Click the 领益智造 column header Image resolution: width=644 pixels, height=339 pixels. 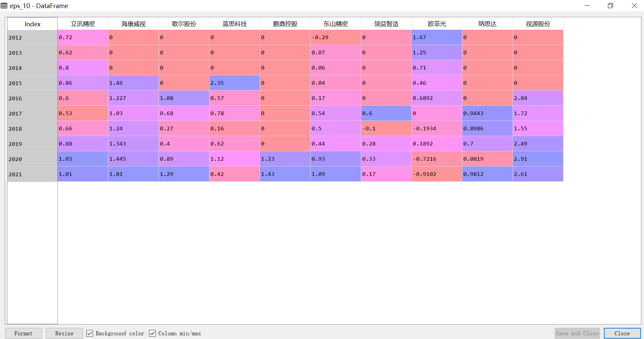coord(386,24)
